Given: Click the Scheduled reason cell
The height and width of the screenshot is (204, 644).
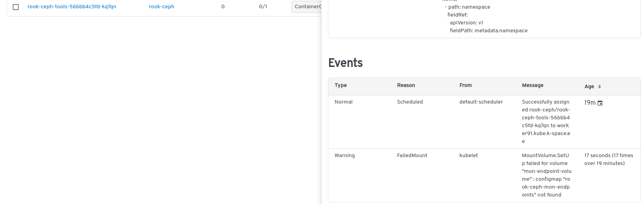Looking at the screenshot, I should (410, 102).
